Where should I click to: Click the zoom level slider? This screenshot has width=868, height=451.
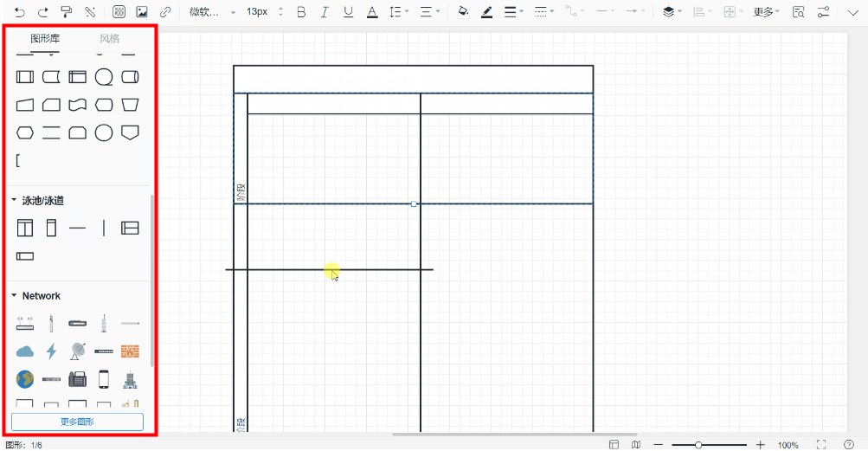click(x=709, y=444)
